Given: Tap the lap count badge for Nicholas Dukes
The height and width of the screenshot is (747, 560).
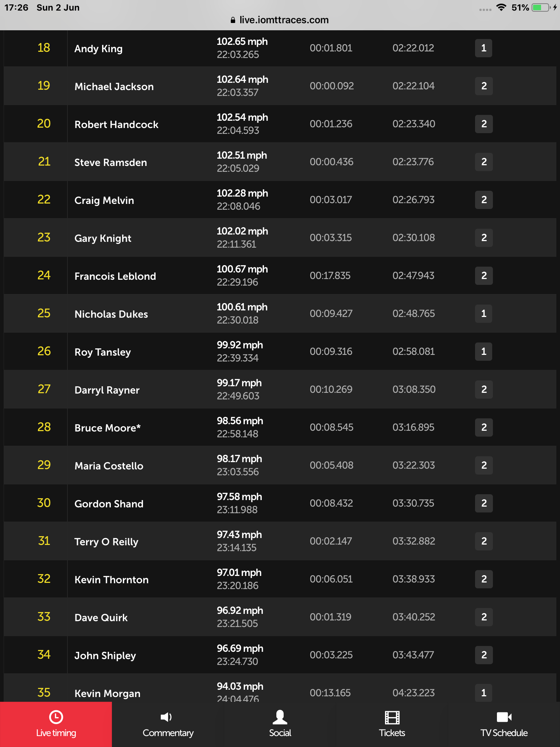Looking at the screenshot, I should (483, 314).
